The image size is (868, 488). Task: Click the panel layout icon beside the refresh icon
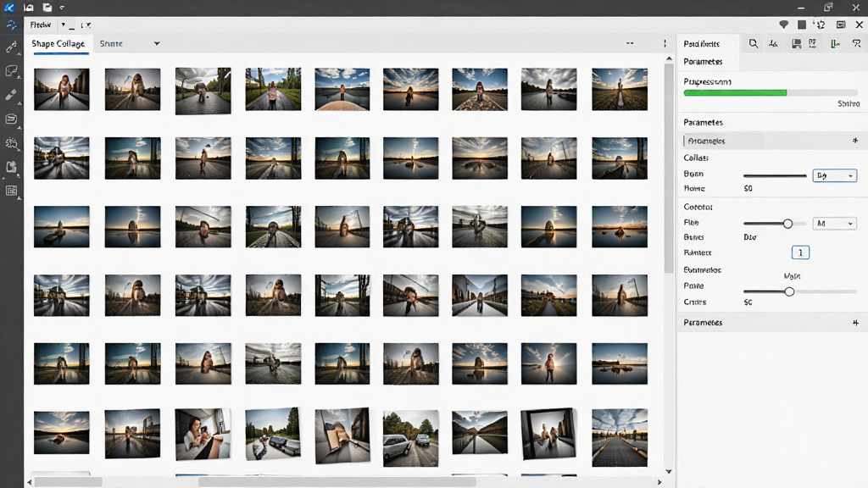pos(841,25)
